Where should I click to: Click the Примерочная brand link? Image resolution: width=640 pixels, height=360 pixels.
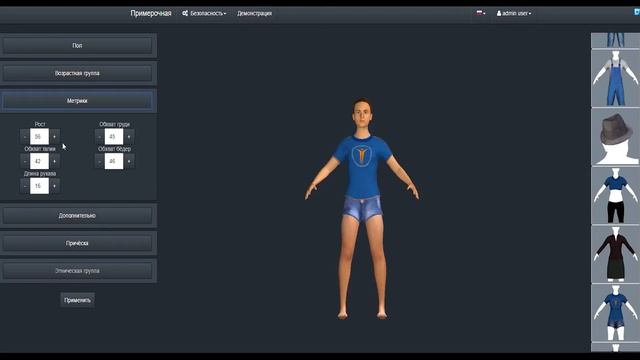151,13
